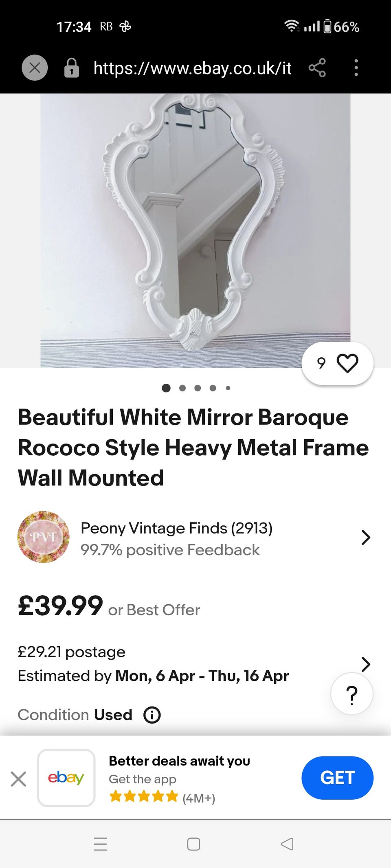Open the three-dot browser menu
391x868 pixels.
(356, 68)
